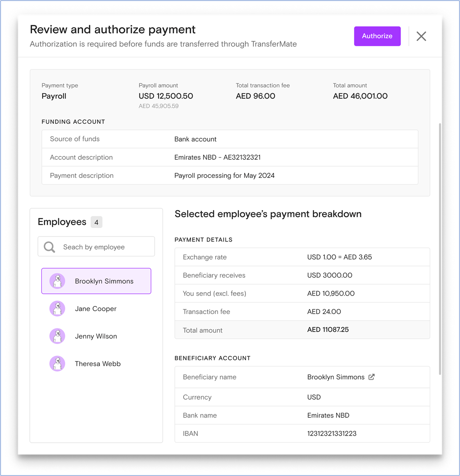
Task: Click the magnifier search icon
Action: (49, 247)
